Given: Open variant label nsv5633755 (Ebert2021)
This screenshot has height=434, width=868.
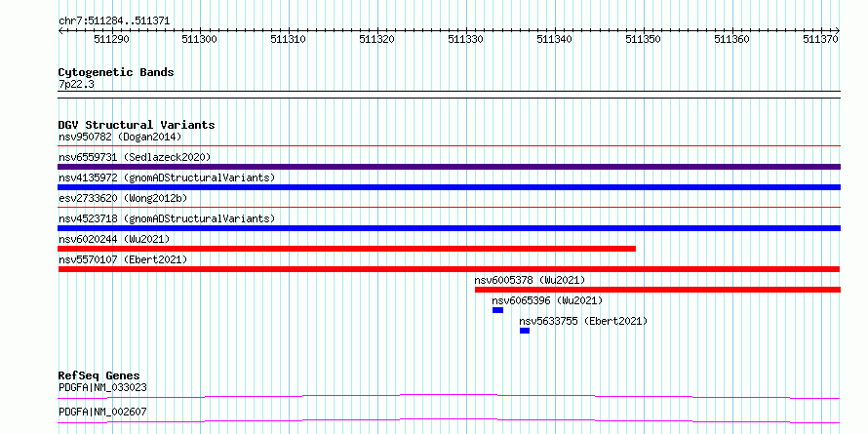Looking at the screenshot, I should tap(583, 321).
